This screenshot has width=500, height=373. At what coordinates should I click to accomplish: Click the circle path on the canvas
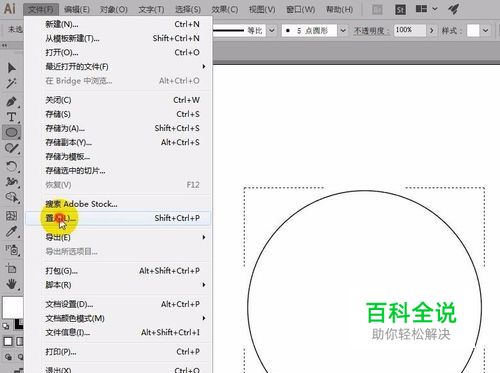[x=365, y=191]
